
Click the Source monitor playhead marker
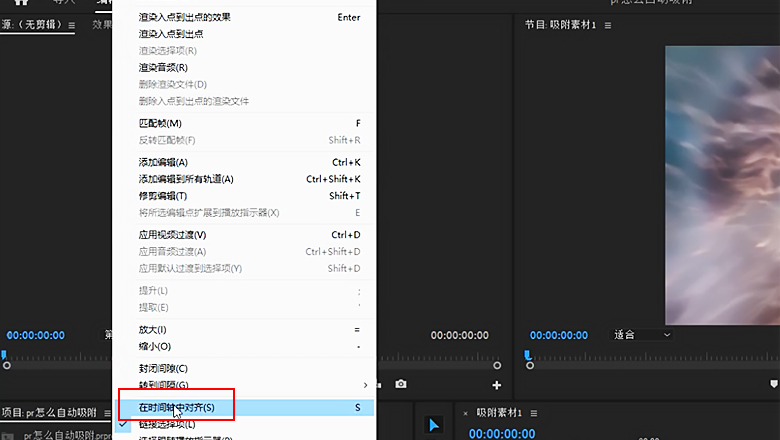pyautogui.click(x=4, y=355)
